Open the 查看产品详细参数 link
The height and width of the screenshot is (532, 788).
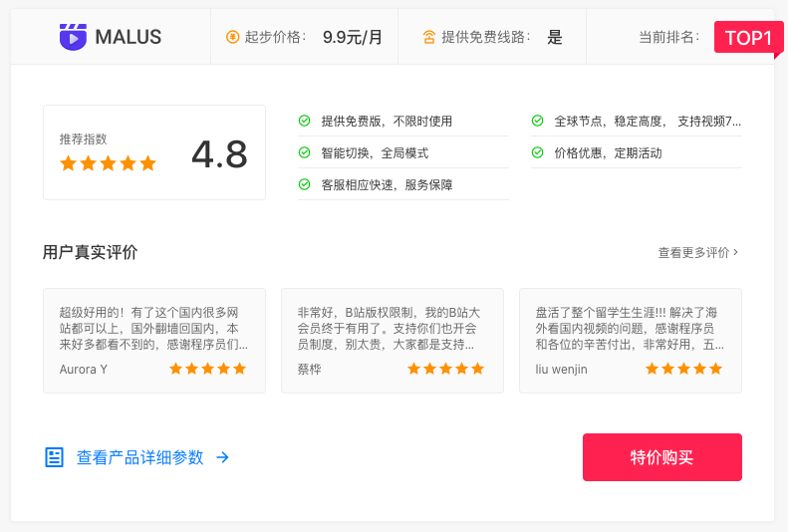coord(139,457)
